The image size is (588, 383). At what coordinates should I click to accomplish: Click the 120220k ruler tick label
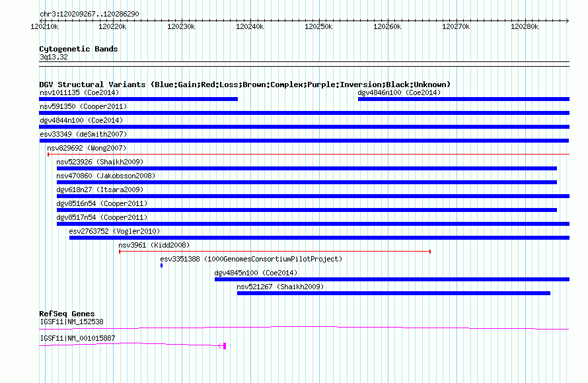point(112,26)
